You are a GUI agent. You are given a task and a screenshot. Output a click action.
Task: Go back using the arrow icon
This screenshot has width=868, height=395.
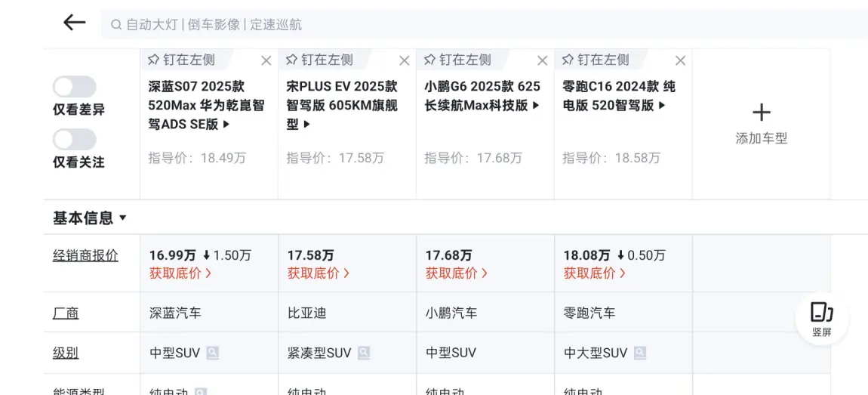[x=74, y=23]
